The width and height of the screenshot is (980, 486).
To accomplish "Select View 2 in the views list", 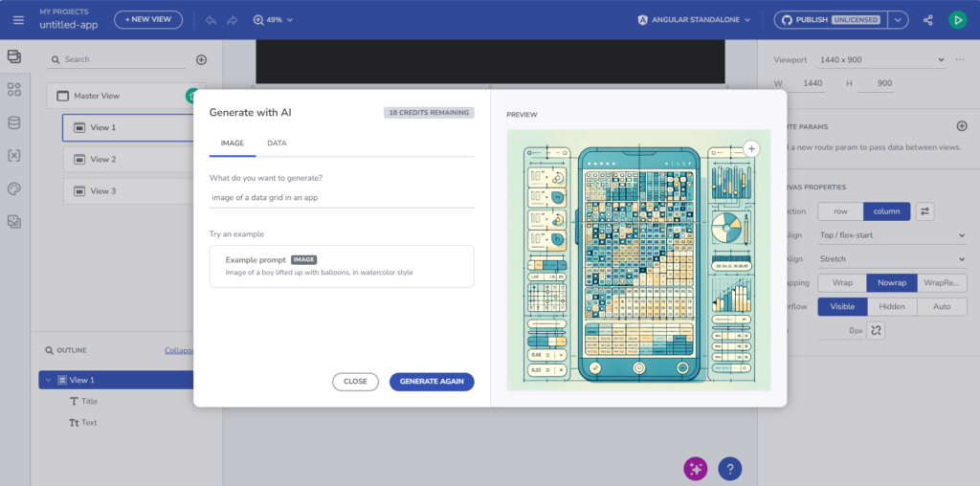I will tap(128, 160).
